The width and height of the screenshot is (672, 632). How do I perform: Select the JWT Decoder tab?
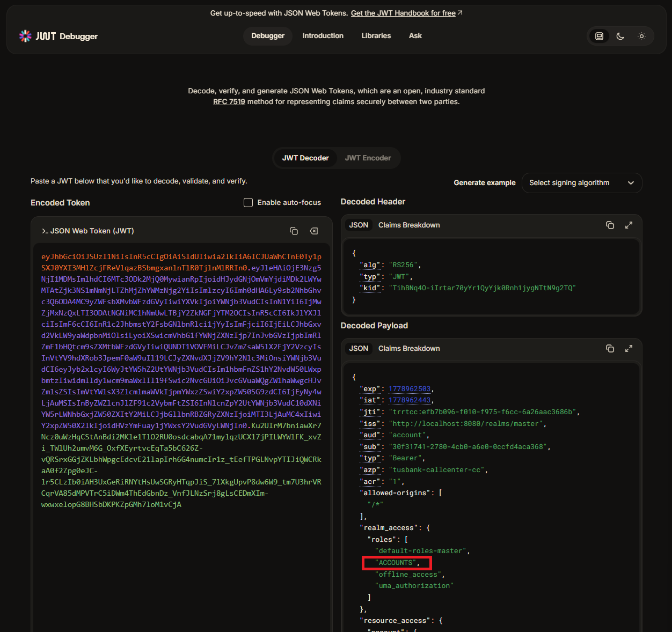[305, 158]
